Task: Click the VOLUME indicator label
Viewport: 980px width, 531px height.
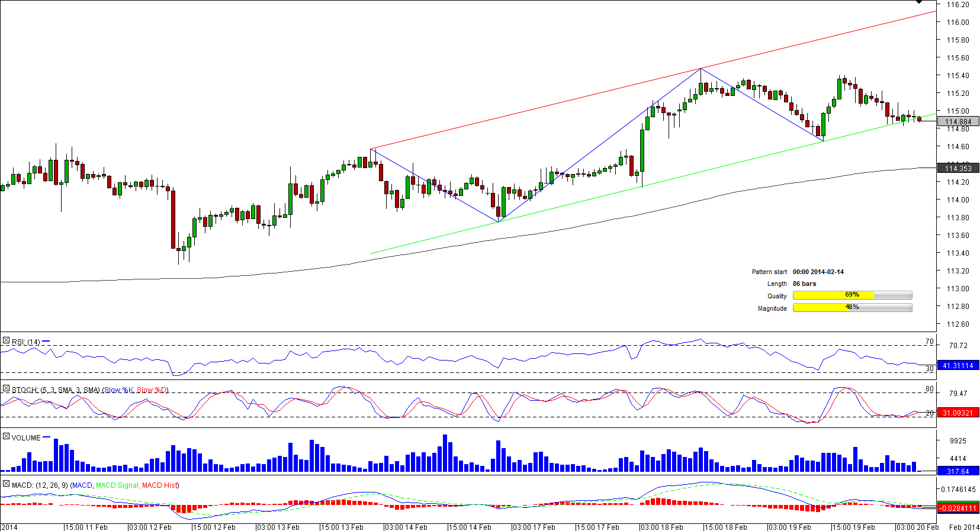Action: point(26,438)
